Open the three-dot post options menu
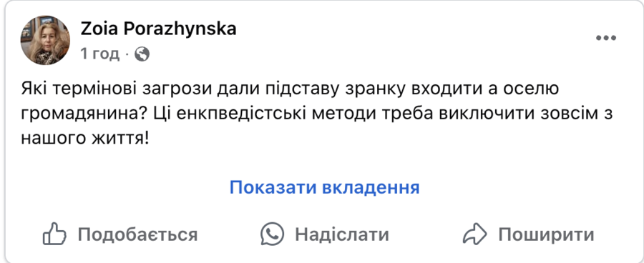 click(x=606, y=38)
